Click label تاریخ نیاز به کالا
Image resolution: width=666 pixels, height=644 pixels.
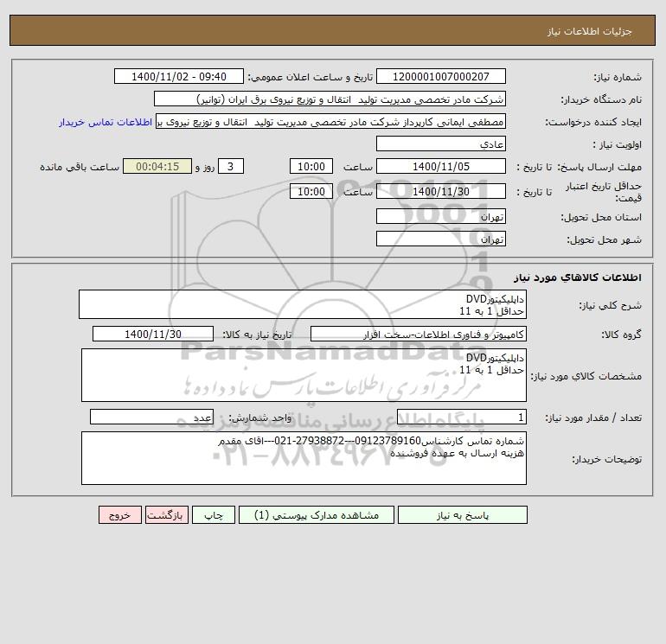pos(257,335)
